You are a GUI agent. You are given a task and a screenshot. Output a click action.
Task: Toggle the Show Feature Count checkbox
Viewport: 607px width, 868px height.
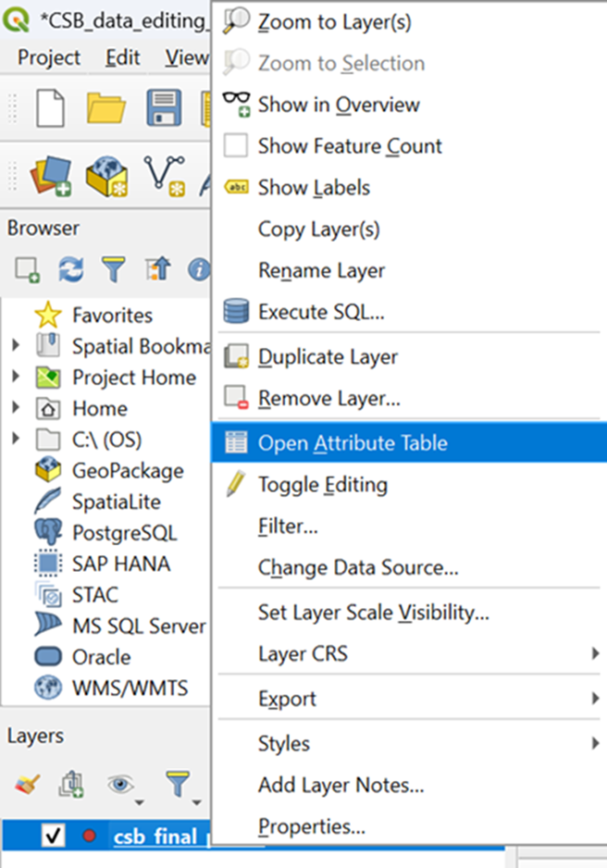click(x=237, y=146)
